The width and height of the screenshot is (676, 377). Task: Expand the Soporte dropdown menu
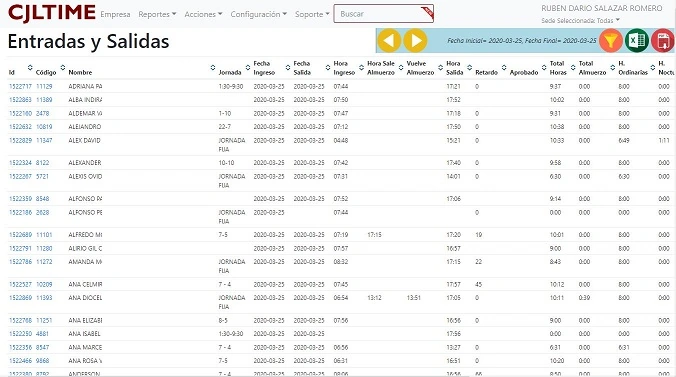click(x=312, y=14)
